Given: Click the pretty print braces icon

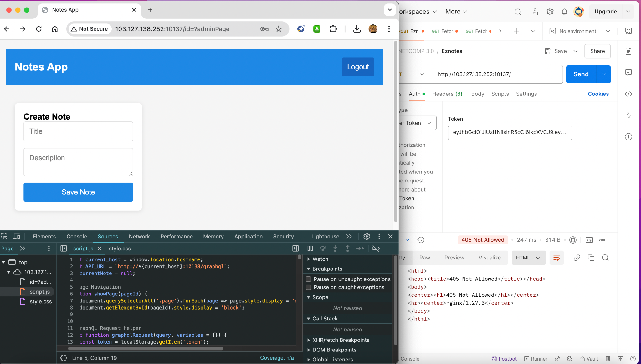Looking at the screenshot, I should tap(64, 358).
